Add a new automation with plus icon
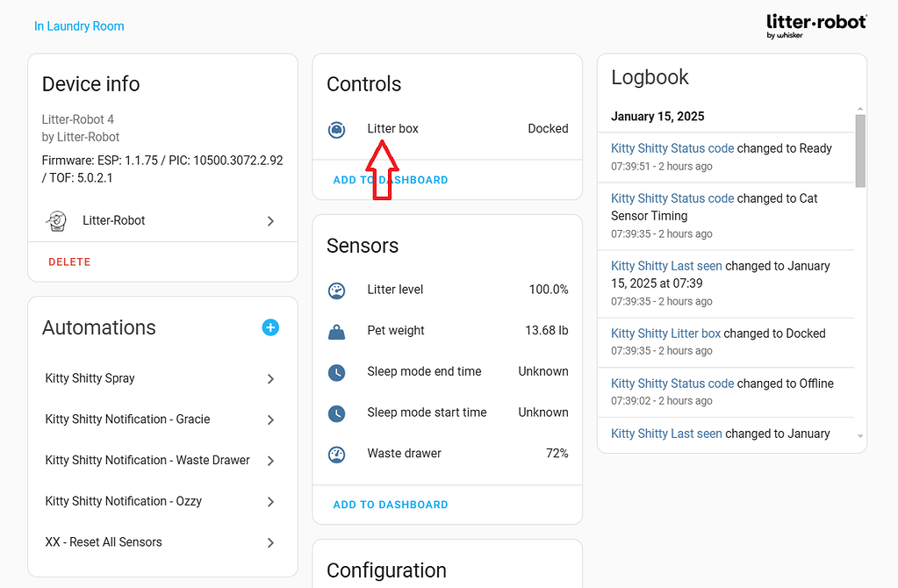The width and height of the screenshot is (898, 588). click(270, 327)
